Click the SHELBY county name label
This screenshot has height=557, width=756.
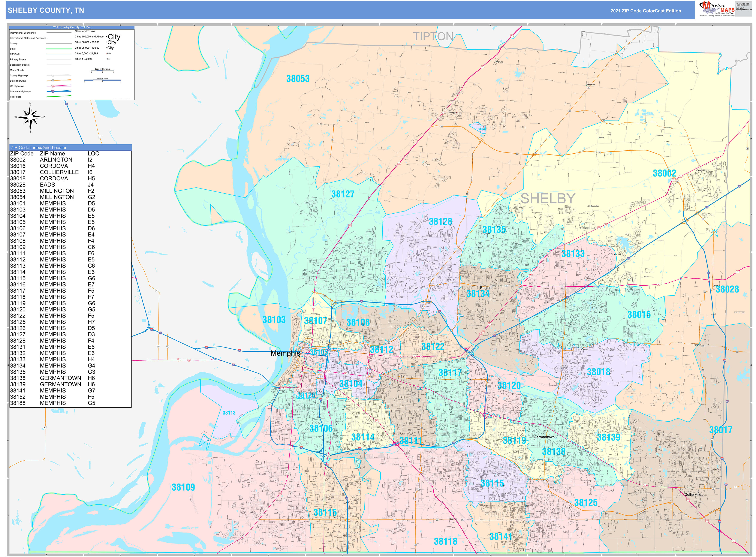coord(548,199)
